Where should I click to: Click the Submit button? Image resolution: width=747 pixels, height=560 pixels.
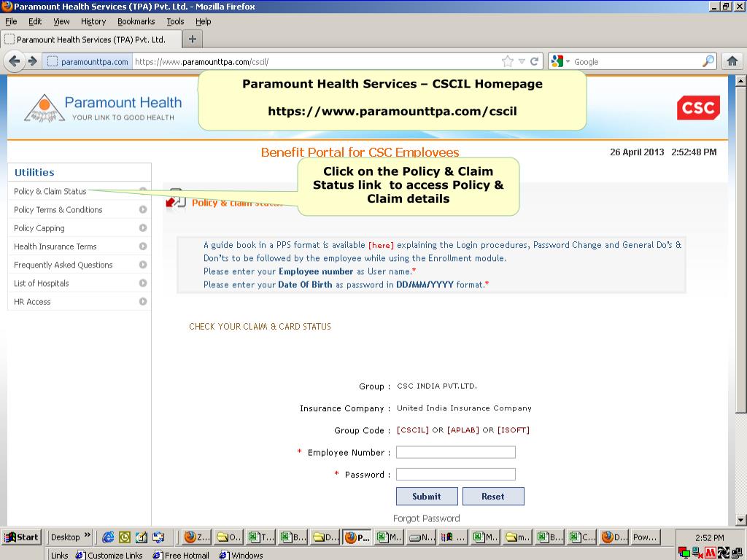coord(427,496)
